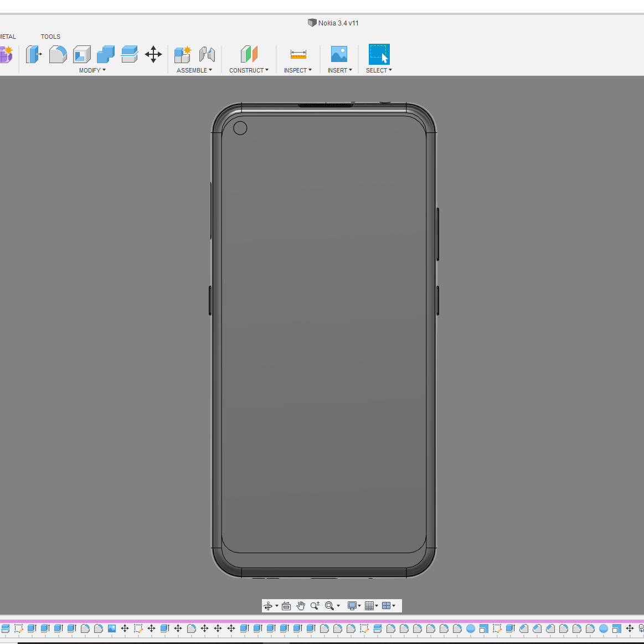This screenshot has width=644, height=644.
Task: Open the INSPECT menu label
Action: click(297, 70)
